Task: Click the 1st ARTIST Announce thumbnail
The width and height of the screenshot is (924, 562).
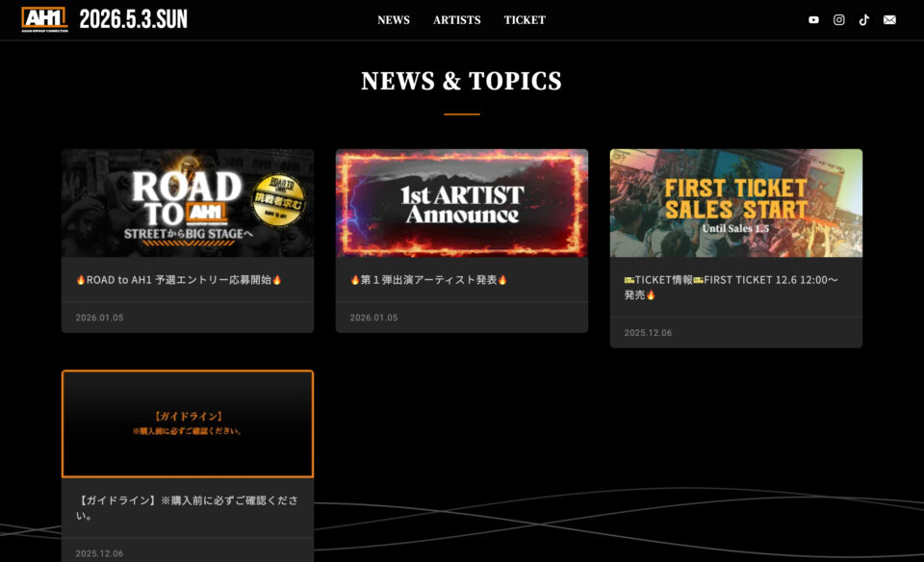Action: tap(463, 202)
